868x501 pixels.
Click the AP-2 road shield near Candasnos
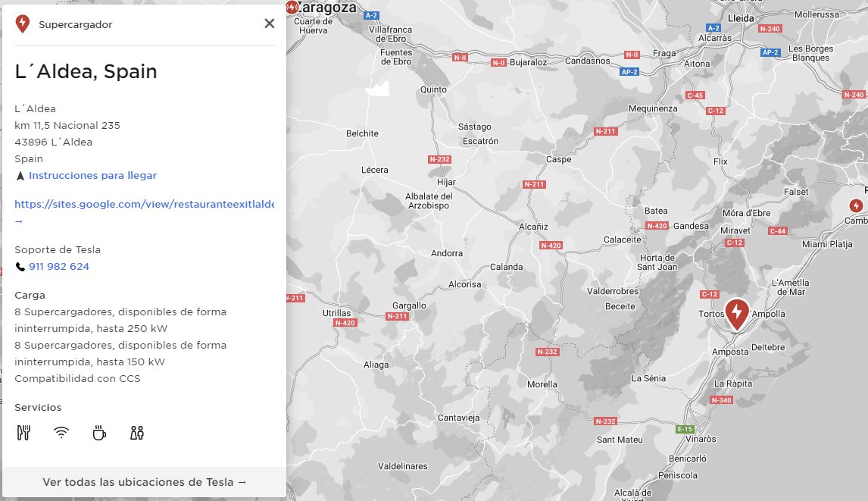(x=629, y=72)
